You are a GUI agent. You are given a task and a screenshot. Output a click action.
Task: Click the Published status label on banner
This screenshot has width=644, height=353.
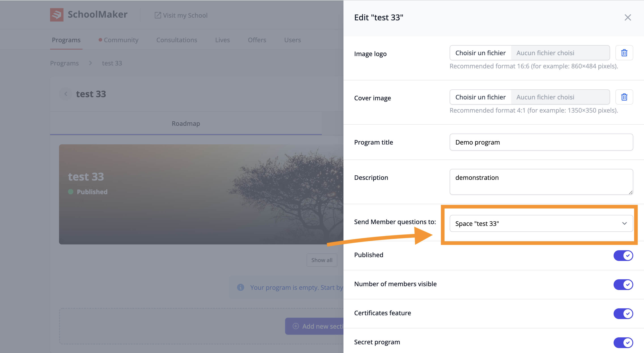(92, 192)
